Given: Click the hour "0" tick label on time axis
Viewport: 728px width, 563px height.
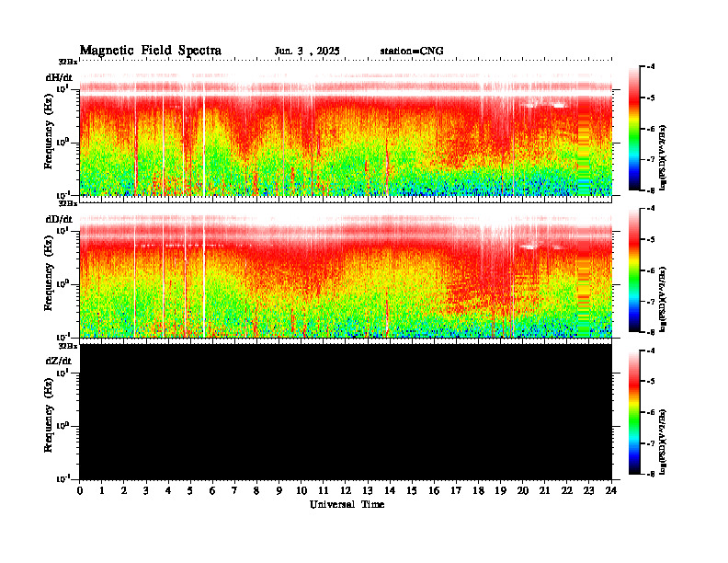Looking at the screenshot, I should pos(80,490).
